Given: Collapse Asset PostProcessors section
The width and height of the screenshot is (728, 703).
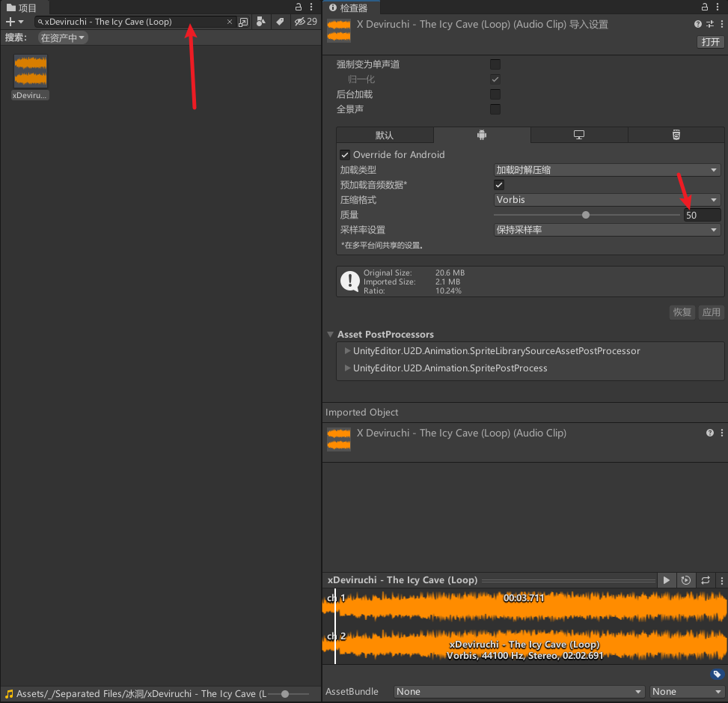Looking at the screenshot, I should [331, 335].
